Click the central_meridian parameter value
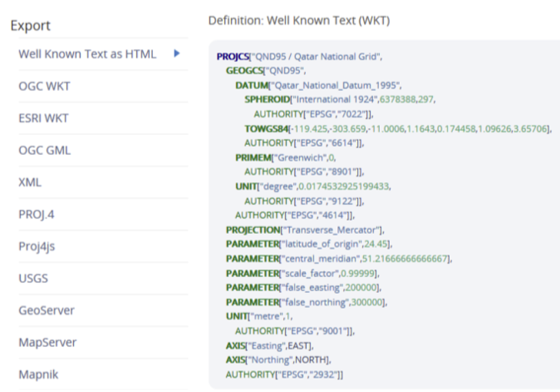The height and width of the screenshot is (392, 560). tap(405, 258)
